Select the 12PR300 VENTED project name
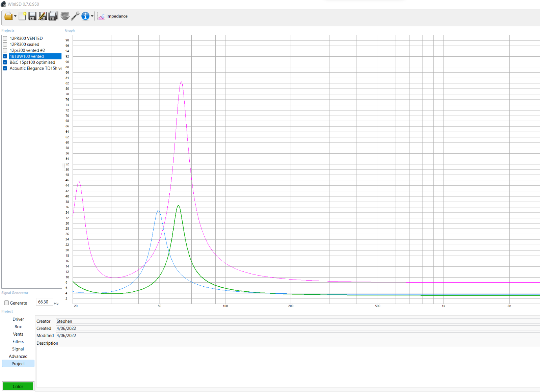Viewport: 540px width, 392px height. click(26, 38)
